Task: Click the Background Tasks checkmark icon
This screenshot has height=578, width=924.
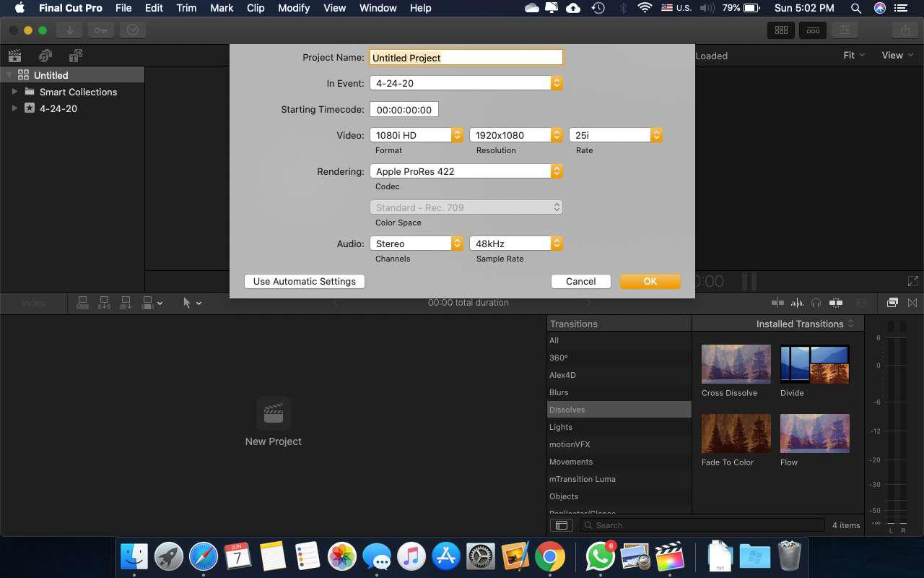Action: point(133,30)
